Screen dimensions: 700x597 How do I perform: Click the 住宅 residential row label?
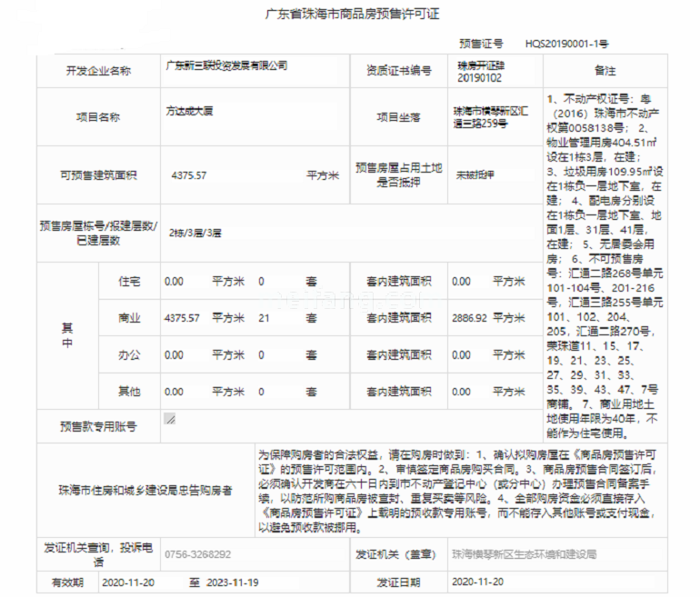[x=130, y=282]
